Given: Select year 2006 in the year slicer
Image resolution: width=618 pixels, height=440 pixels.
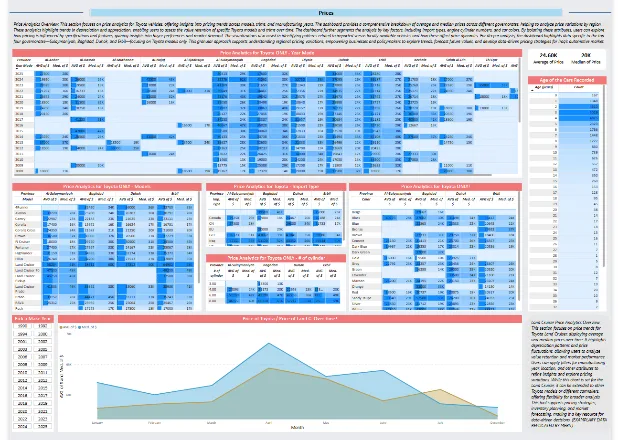Looking at the screenshot, I should point(22,357).
